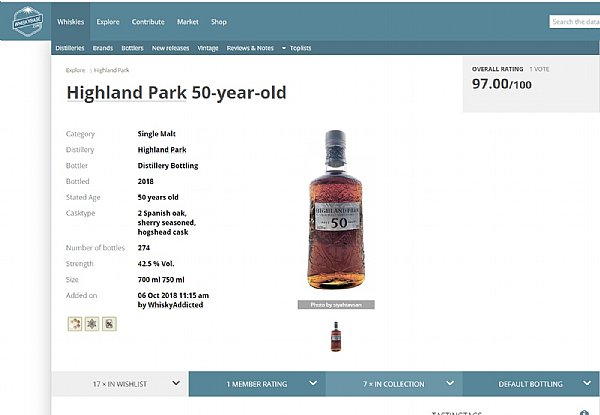Select the small bottle thumbnail
Image resolution: width=600 pixels, height=415 pixels.
coord(336,337)
